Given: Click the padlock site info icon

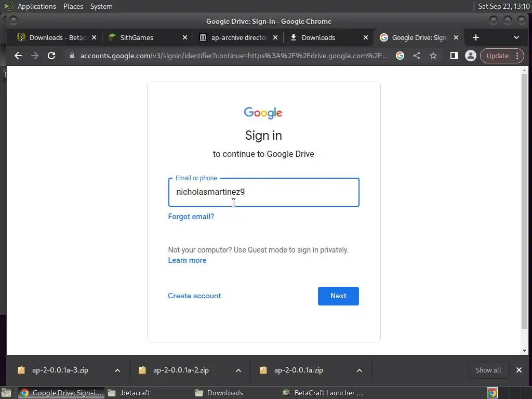Looking at the screenshot, I should [72, 56].
